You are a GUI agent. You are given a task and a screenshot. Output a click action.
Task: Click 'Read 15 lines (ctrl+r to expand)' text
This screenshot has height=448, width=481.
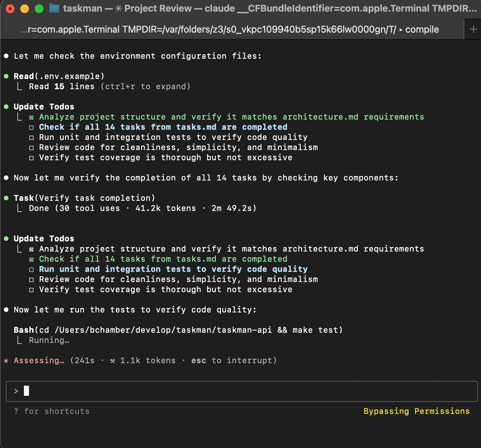pos(110,87)
